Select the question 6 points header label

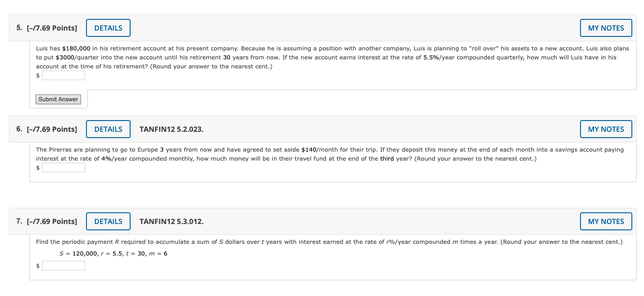click(x=47, y=129)
